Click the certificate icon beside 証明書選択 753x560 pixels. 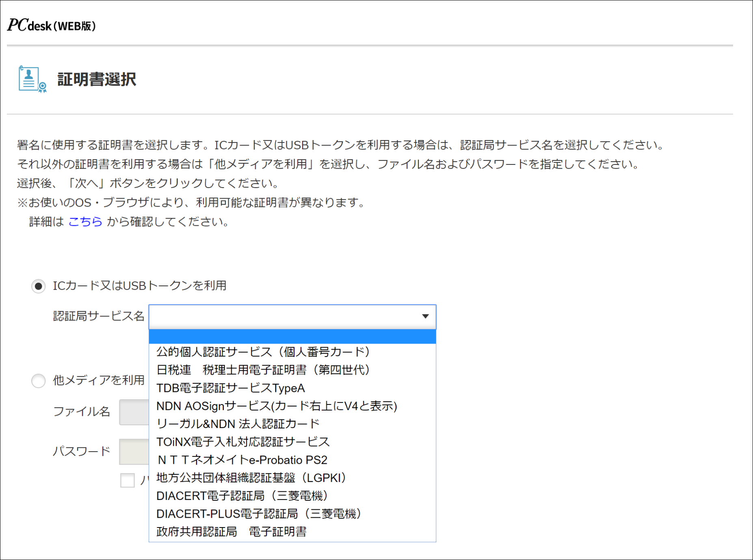point(32,79)
